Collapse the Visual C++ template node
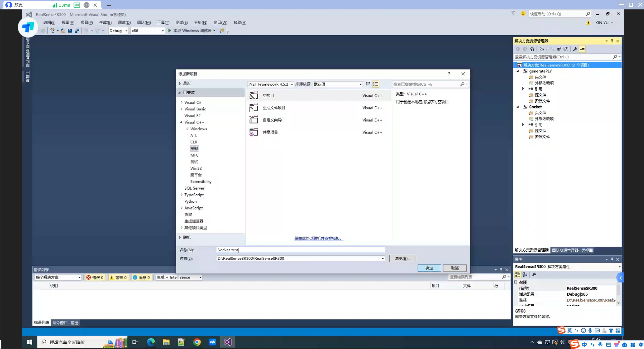Viewport: 644px width, 349px height. 181,122
